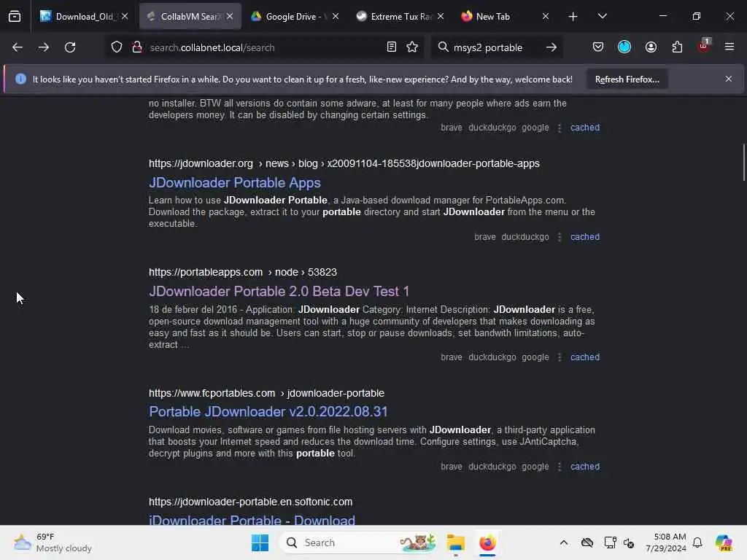Open the Firefox application menu
The width and height of the screenshot is (747, 560).
729,47
